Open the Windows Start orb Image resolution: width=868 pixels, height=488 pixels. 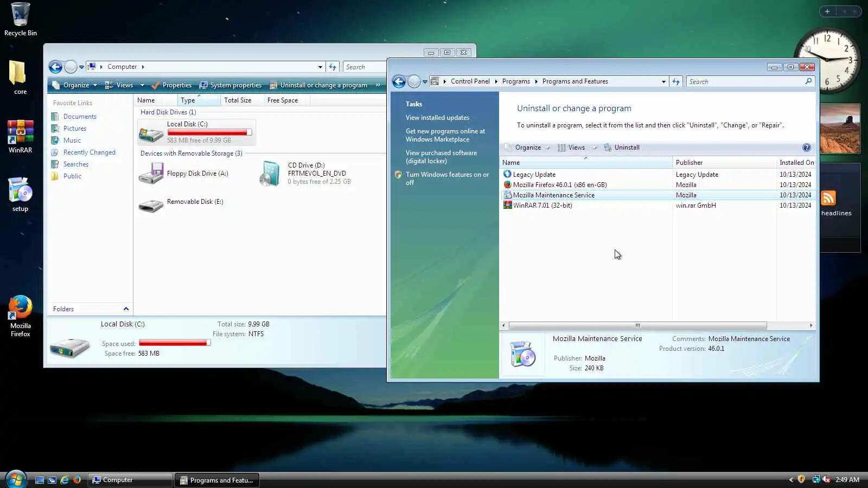(x=16, y=479)
